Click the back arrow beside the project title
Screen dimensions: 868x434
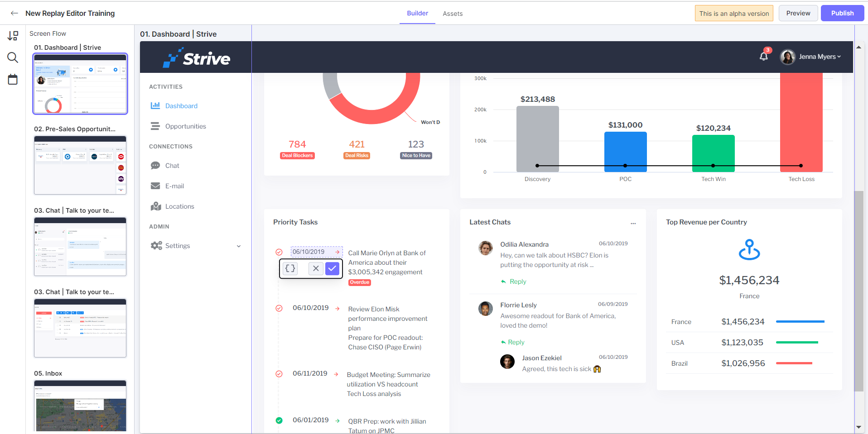click(14, 13)
